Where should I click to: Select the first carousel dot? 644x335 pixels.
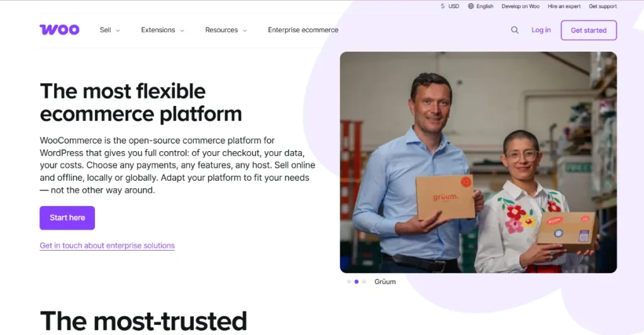pos(348,281)
